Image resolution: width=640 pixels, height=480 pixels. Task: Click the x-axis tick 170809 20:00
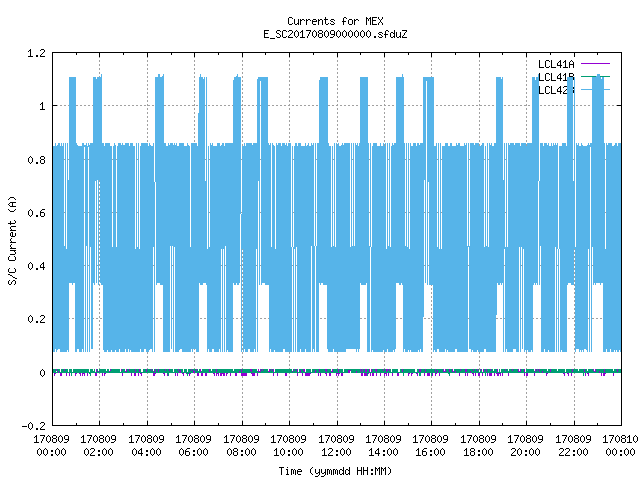[526, 446]
